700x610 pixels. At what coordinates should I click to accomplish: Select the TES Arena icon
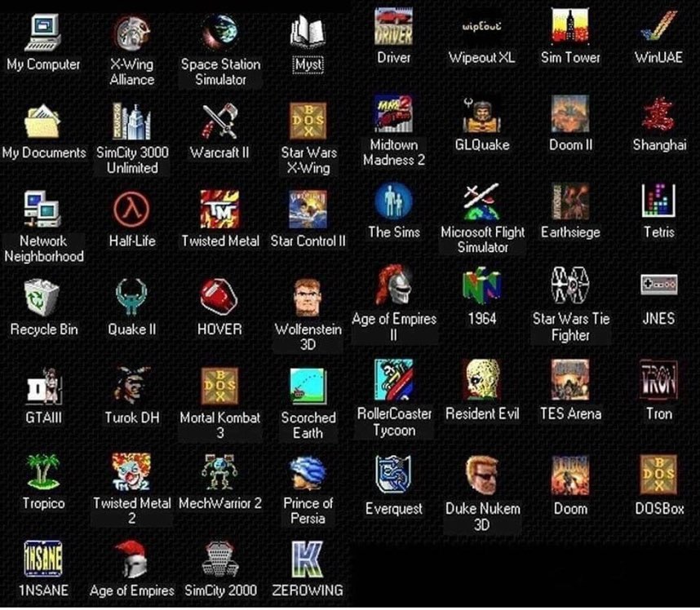570,380
